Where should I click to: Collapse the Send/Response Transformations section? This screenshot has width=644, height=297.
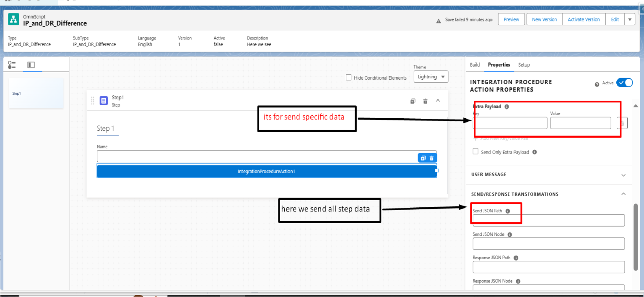pos(623,194)
